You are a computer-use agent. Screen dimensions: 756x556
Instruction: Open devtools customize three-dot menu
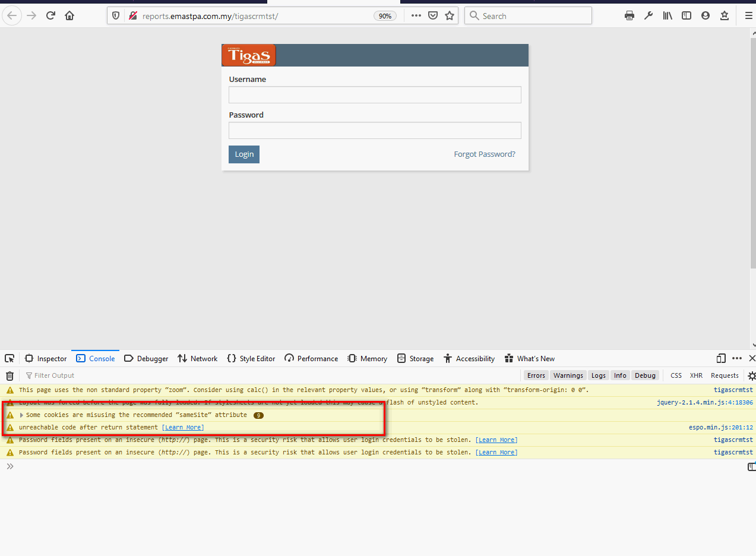click(x=737, y=358)
